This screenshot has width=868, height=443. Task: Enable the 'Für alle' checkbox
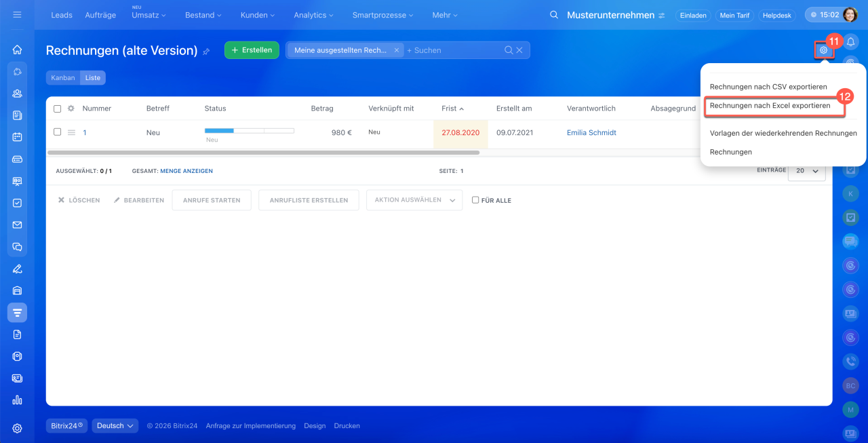tap(475, 200)
